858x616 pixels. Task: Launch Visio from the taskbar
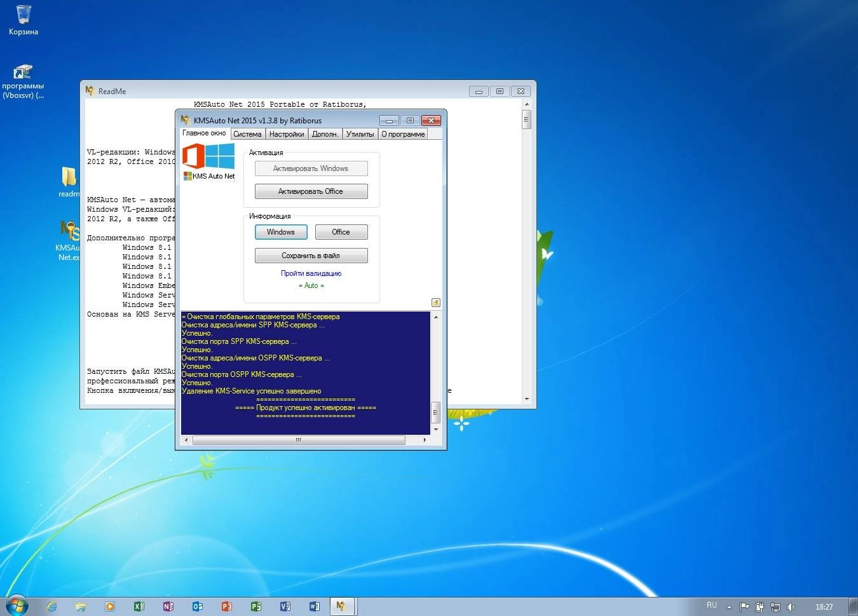point(285,606)
